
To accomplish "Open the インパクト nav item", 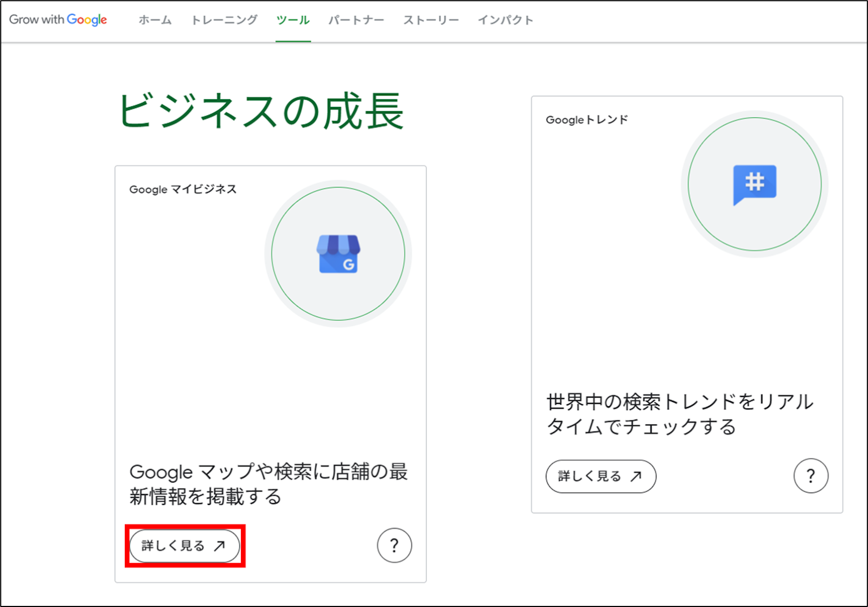I will pyautogui.click(x=506, y=20).
